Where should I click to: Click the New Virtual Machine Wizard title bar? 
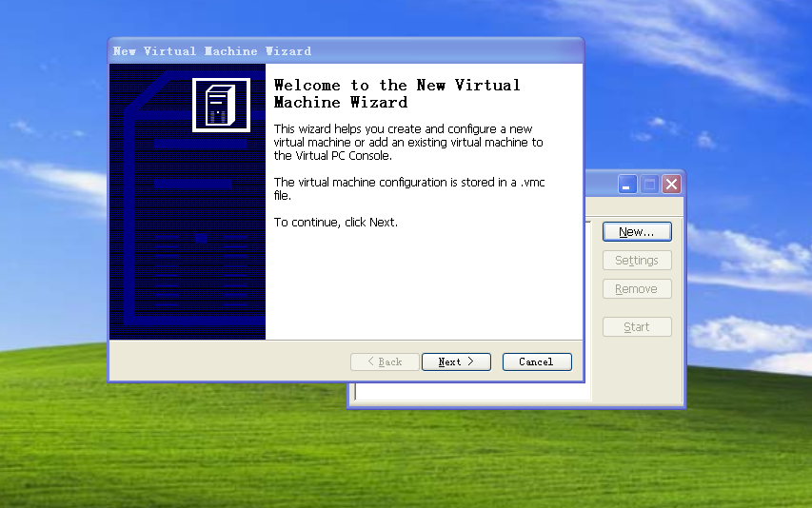pyautogui.click(x=346, y=51)
